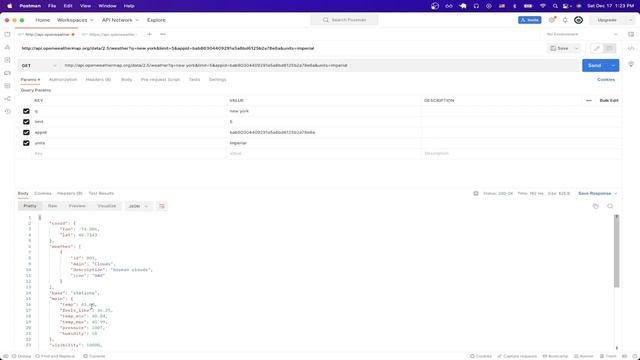Click the blue Send button
Screen dimensions: 640x360
click(595, 65)
